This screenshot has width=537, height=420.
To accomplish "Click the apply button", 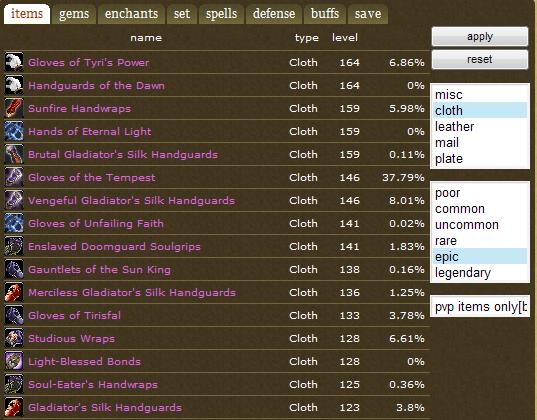I will 480,36.
